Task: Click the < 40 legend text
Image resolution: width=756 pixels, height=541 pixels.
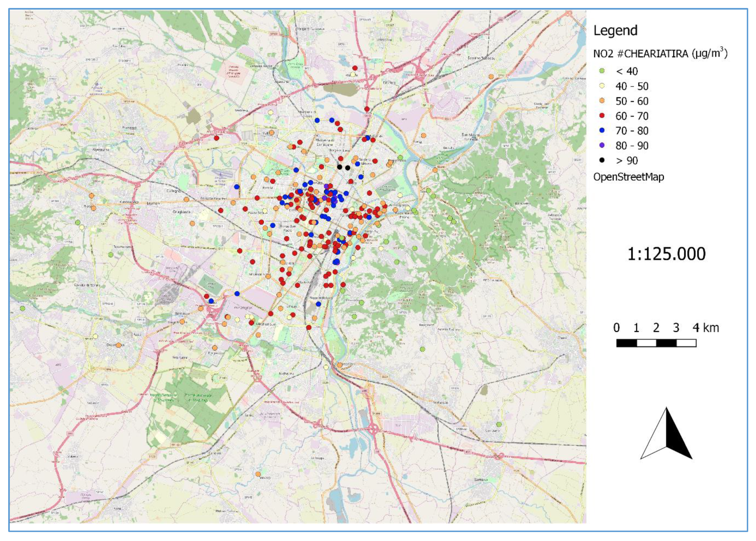Action: [x=627, y=71]
